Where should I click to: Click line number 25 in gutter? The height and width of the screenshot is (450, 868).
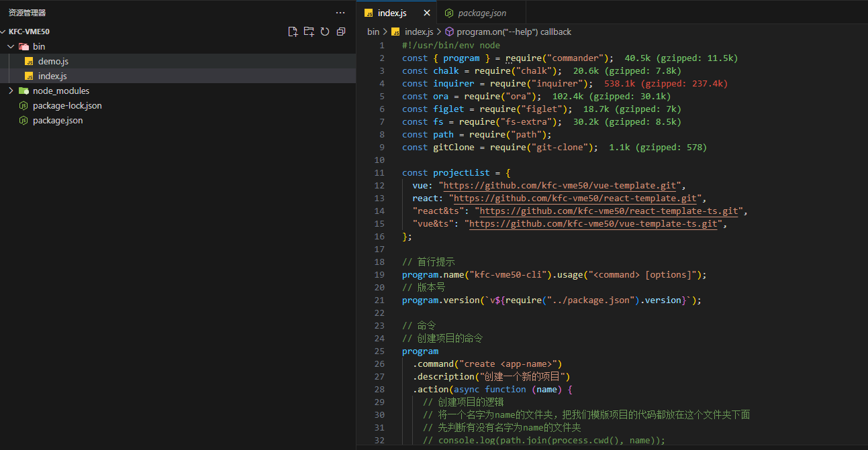pos(380,351)
